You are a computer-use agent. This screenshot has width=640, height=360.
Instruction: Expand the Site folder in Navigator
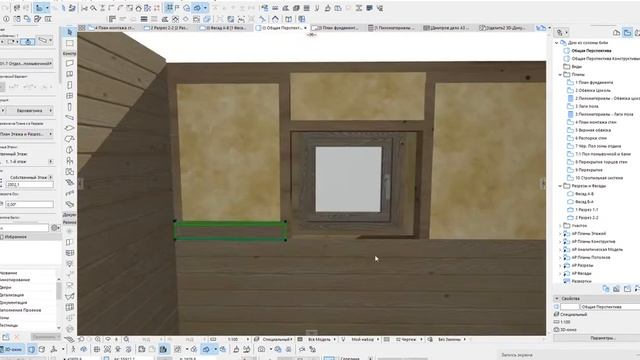[560, 225]
